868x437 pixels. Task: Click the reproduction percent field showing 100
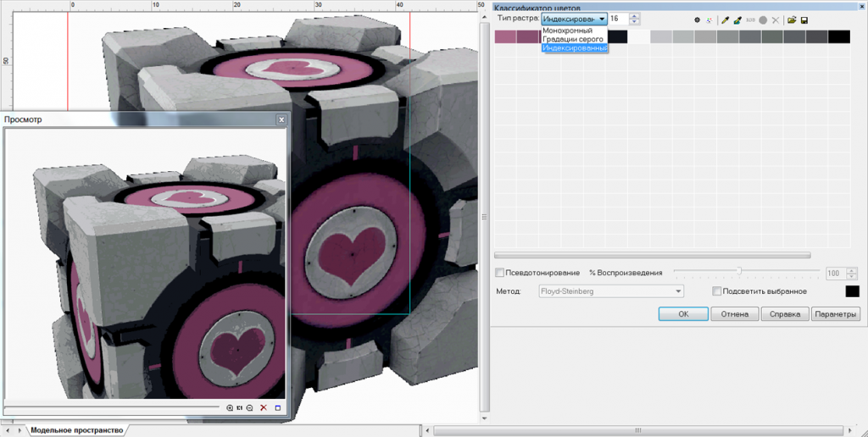[x=835, y=273]
